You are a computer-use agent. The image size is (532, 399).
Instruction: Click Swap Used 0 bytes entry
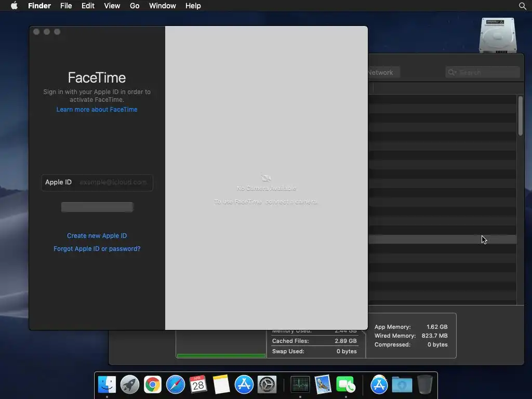click(x=314, y=352)
